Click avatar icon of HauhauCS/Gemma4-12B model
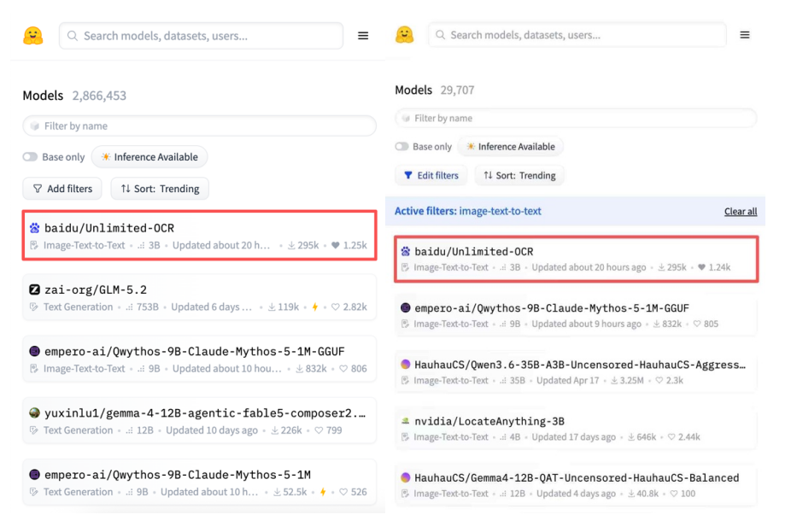 pos(405,477)
